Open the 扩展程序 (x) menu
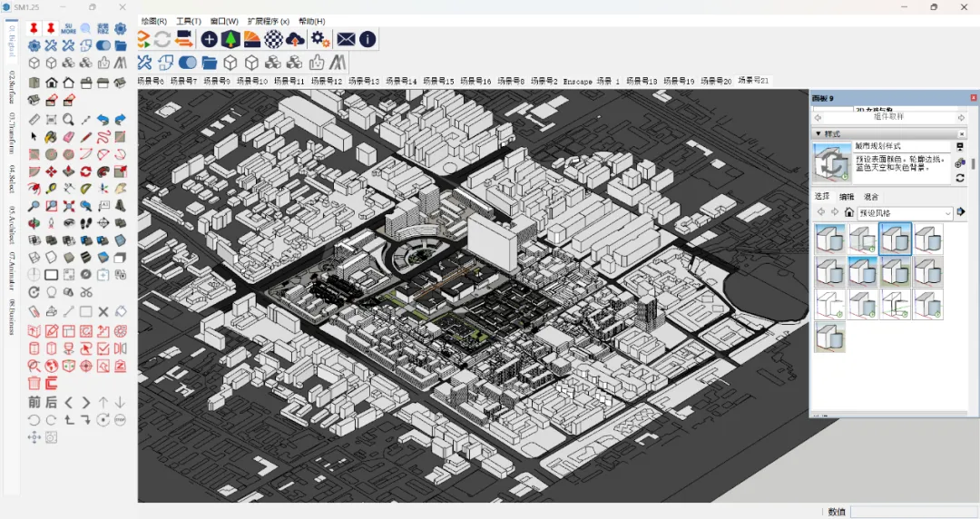Screen dimensions: 980x519 tap(268, 21)
